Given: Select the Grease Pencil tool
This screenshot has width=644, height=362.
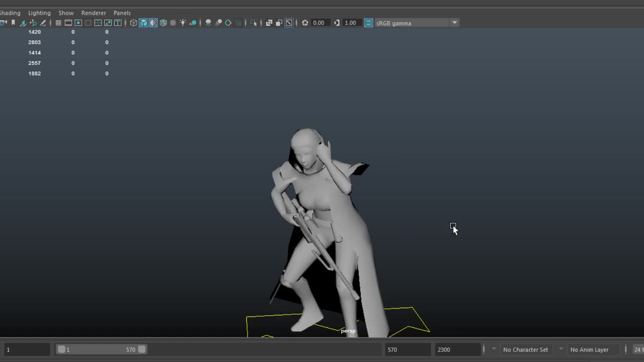Looking at the screenshot, I should coord(43,23).
